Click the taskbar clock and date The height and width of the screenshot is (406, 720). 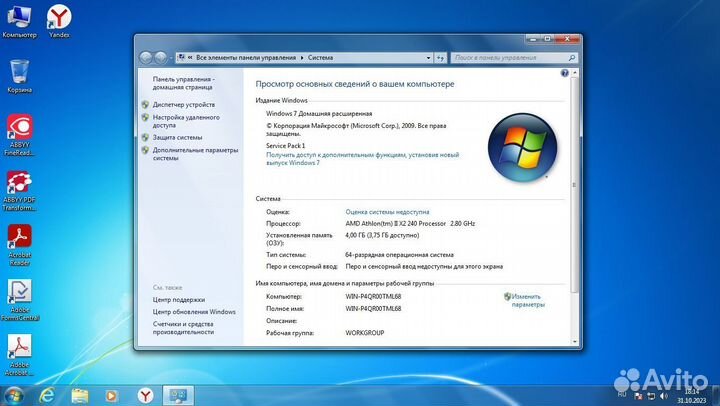(692, 396)
